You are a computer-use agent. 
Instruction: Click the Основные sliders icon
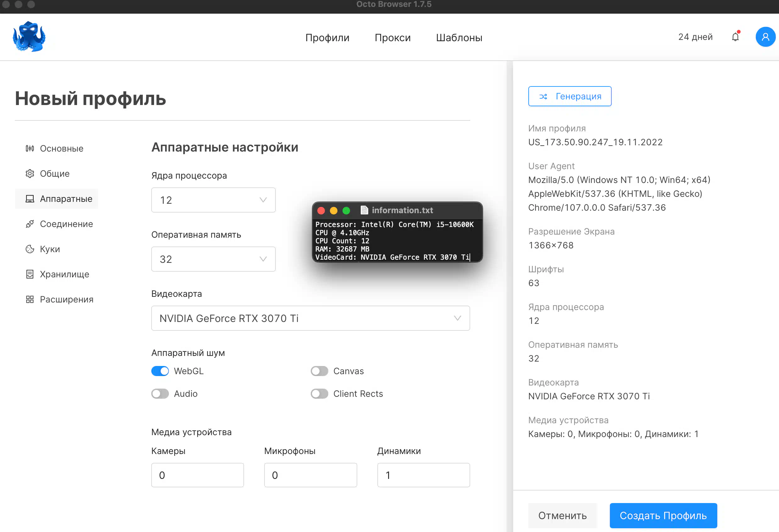click(x=30, y=148)
